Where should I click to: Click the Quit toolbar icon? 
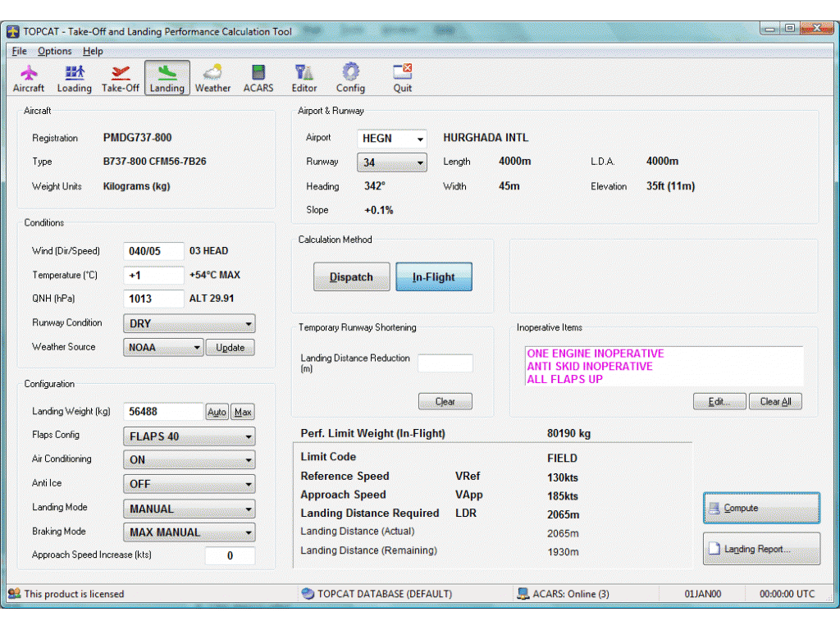point(402,78)
